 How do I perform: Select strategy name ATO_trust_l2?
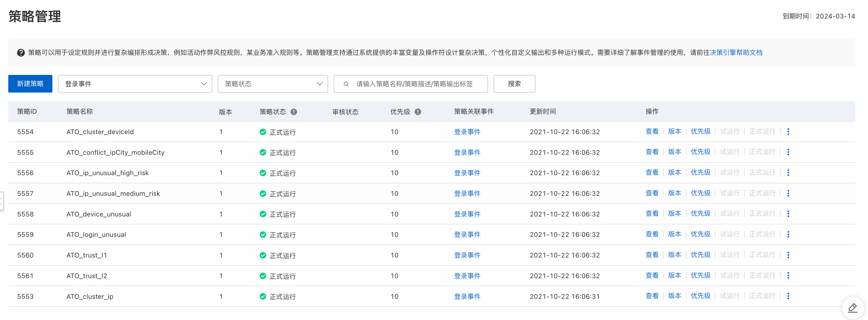(x=87, y=276)
